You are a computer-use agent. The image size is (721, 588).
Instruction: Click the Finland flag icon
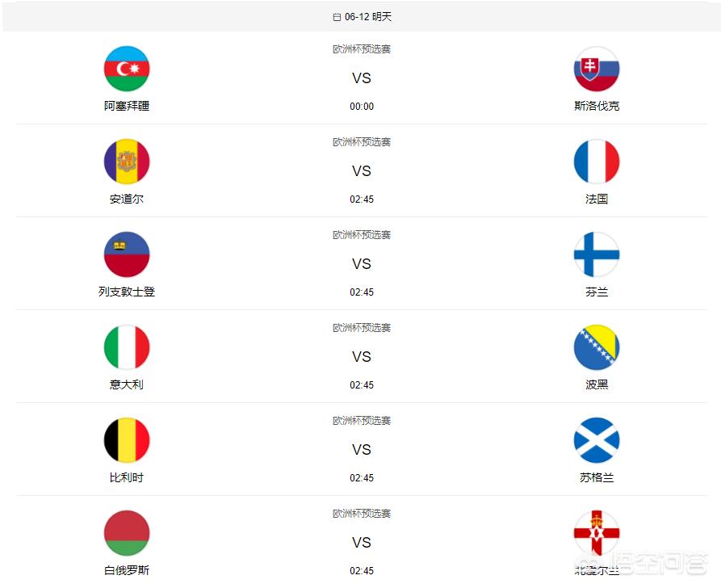pyautogui.click(x=597, y=254)
